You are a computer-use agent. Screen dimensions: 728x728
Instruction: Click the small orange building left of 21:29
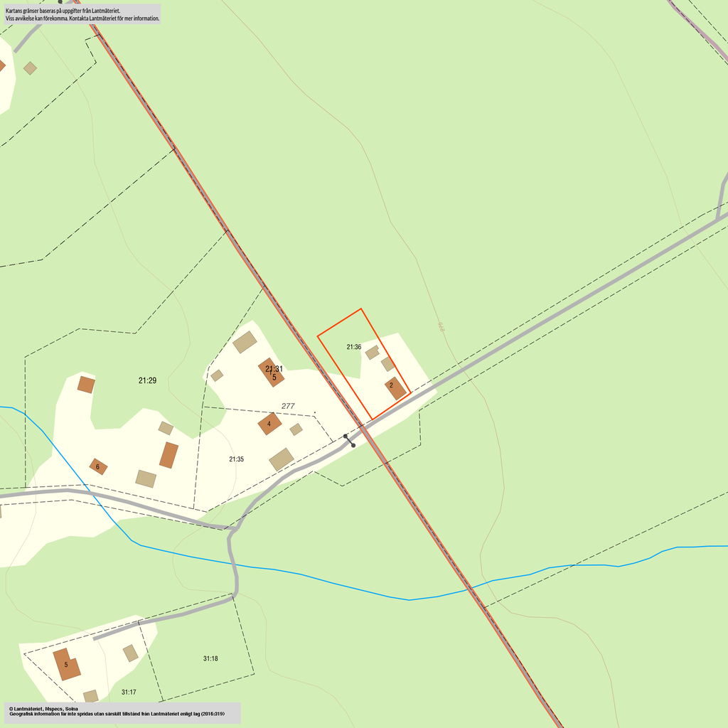coord(86,385)
